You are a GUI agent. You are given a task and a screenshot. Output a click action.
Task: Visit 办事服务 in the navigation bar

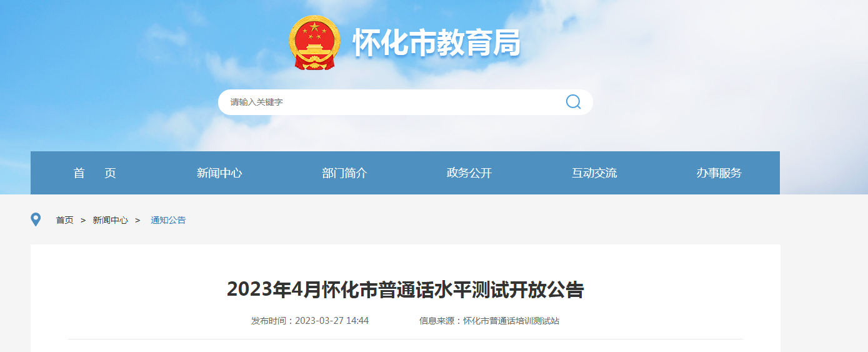point(719,173)
